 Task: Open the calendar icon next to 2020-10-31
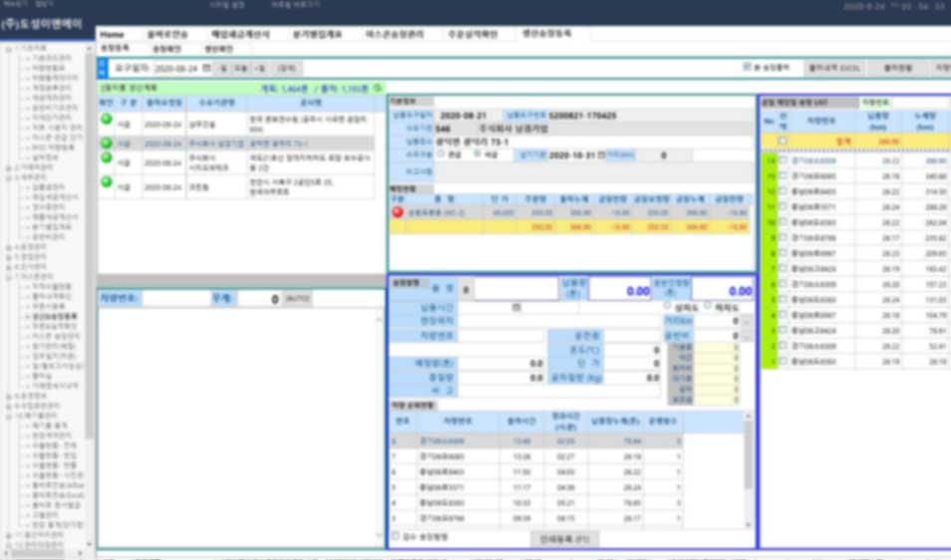pos(600,155)
